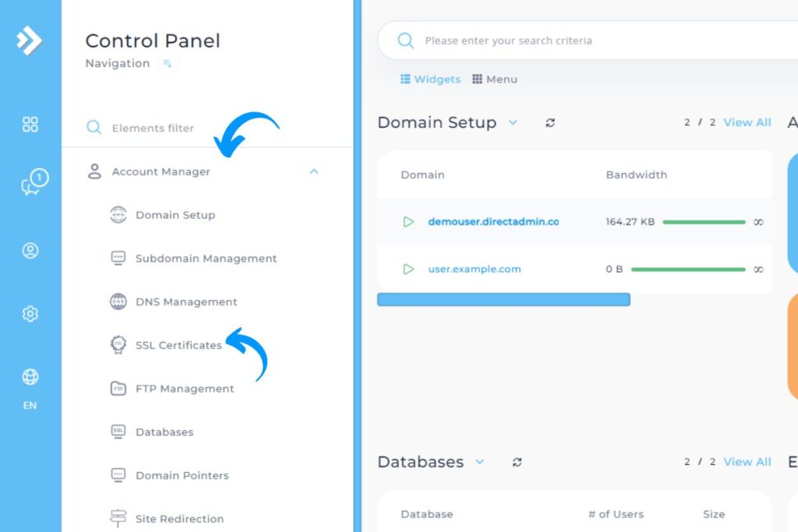This screenshot has width=798, height=532.
Task: Open FTP Management from the navigation
Action: [x=184, y=389]
